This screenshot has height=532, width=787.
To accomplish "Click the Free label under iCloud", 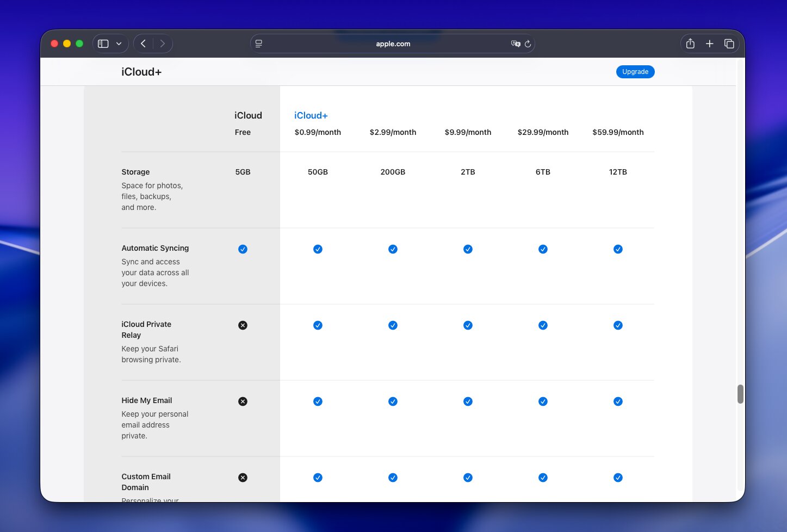I will point(243,132).
